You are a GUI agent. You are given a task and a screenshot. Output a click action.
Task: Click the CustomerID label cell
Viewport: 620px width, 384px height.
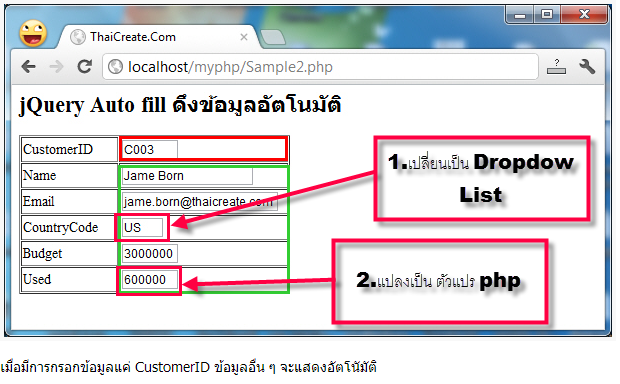[69, 149]
